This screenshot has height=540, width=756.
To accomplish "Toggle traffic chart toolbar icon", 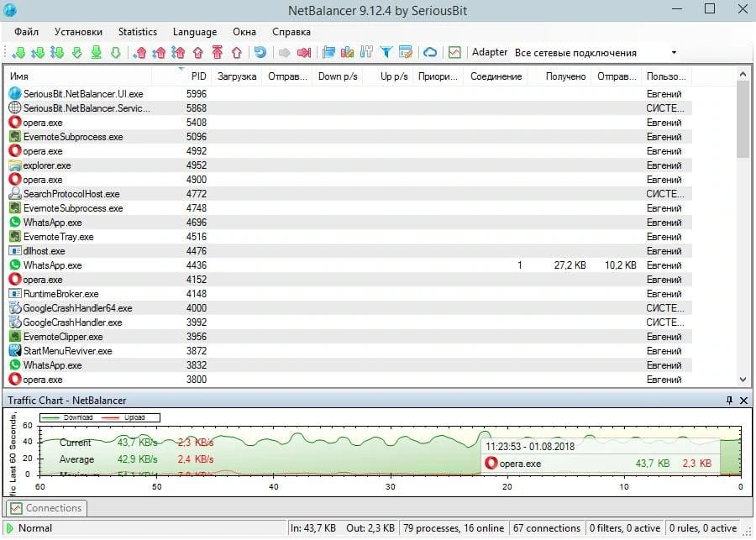I will click(x=454, y=52).
